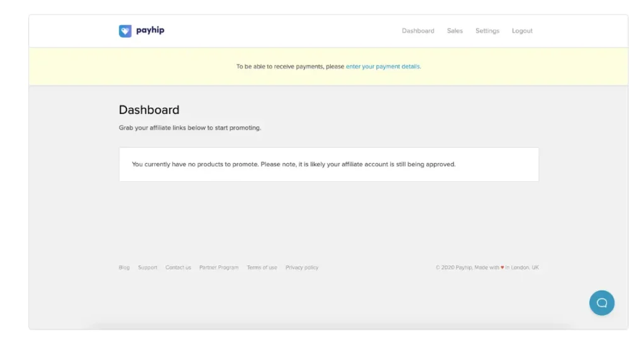
Task: Click the Payhip diamond logo icon
Action: tap(125, 31)
